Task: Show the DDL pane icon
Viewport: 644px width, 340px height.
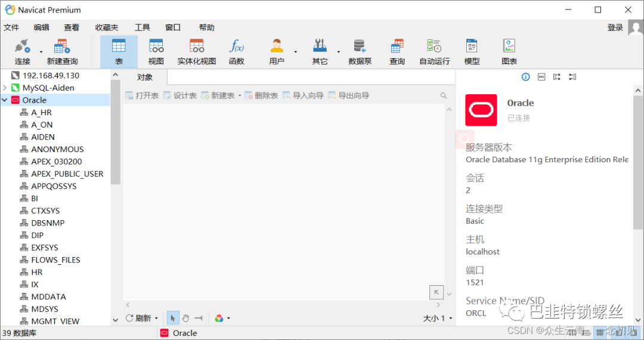Action: click(x=541, y=77)
